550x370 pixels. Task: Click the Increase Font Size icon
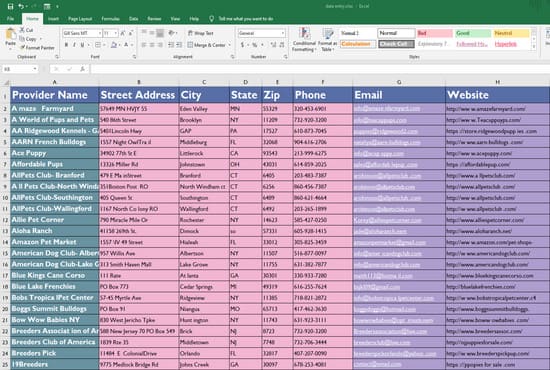pyautogui.click(x=122, y=33)
